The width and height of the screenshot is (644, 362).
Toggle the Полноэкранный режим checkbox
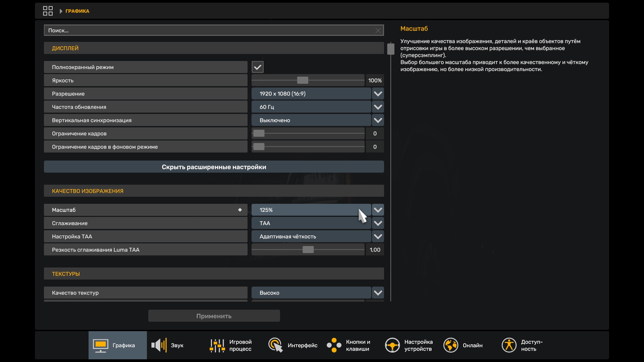pyautogui.click(x=258, y=67)
